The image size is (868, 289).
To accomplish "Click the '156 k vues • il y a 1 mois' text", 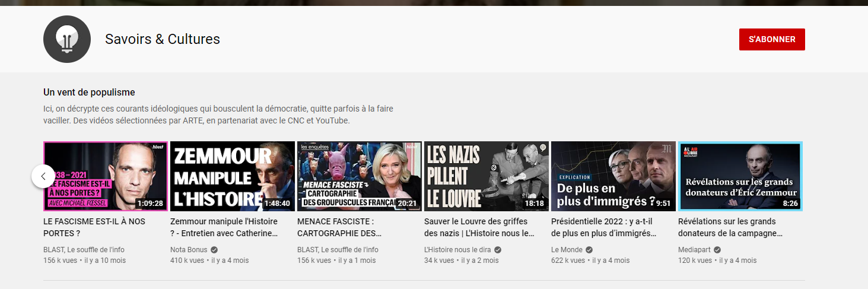I will [336, 261].
